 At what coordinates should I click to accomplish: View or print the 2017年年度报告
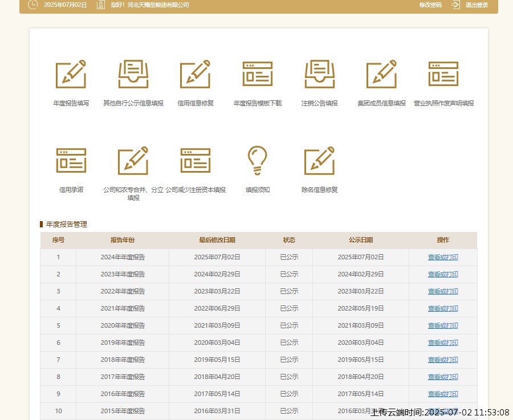click(443, 377)
